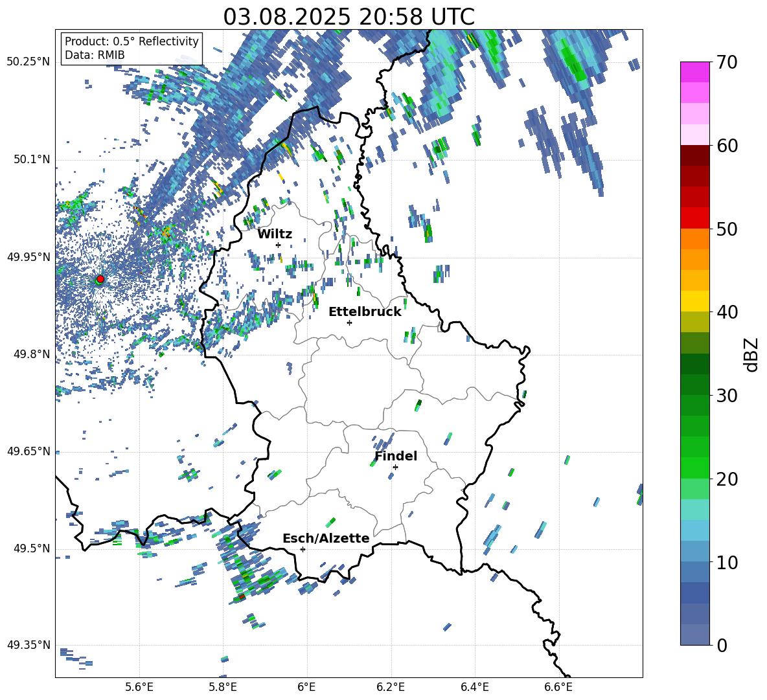This screenshot has height=700, width=767.
Task: Click the colorbar label 30
Action: [x=727, y=396]
